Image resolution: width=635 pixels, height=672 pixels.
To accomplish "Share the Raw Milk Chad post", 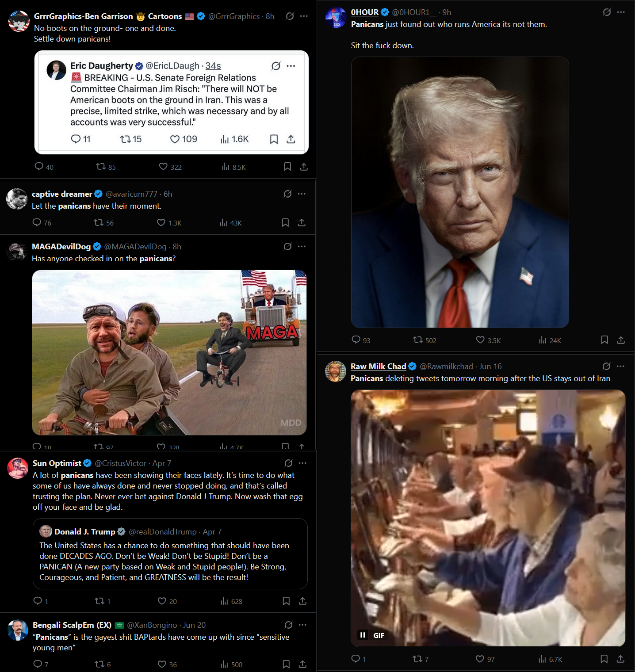I will click(x=620, y=659).
